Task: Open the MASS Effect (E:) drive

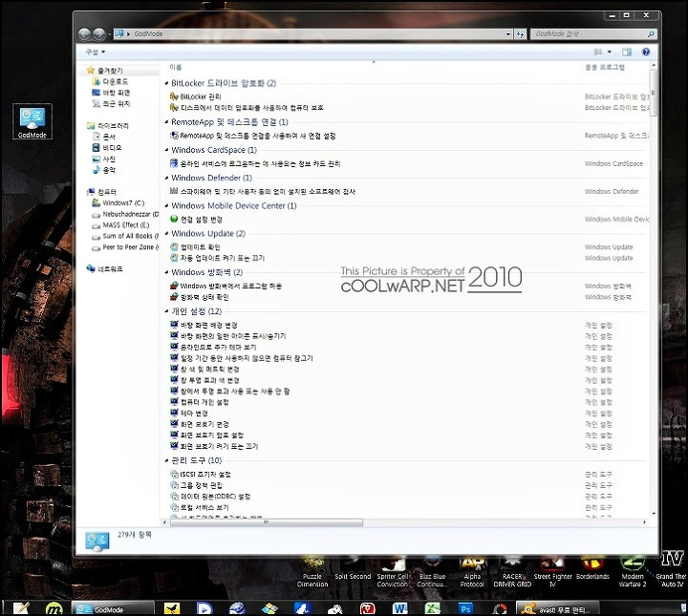Action: (x=121, y=225)
